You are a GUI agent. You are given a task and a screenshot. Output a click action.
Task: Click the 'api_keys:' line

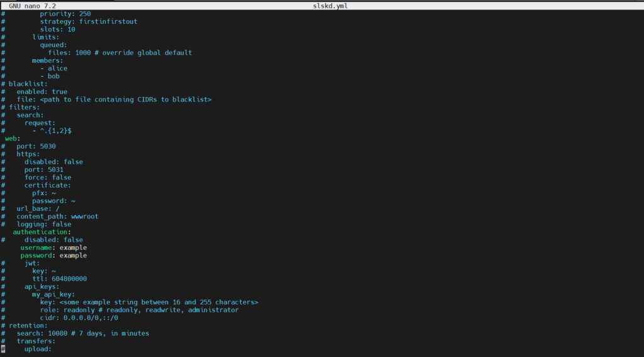coord(42,286)
